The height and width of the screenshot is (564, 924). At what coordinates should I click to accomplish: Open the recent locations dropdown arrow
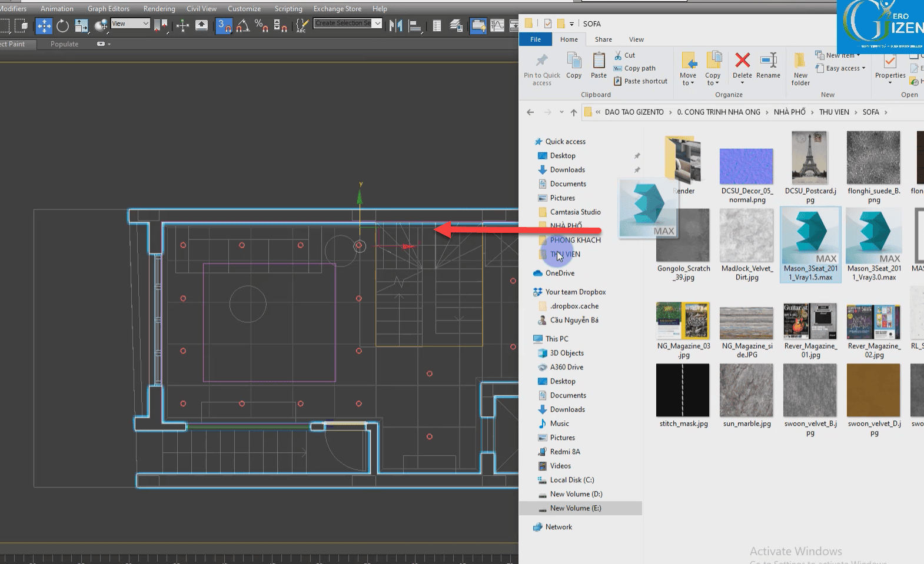561,112
